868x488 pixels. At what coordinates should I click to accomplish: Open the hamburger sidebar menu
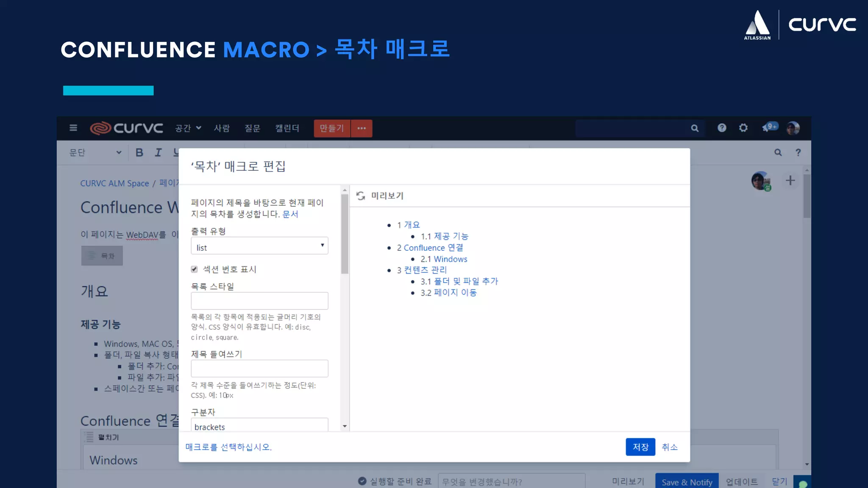click(x=73, y=128)
